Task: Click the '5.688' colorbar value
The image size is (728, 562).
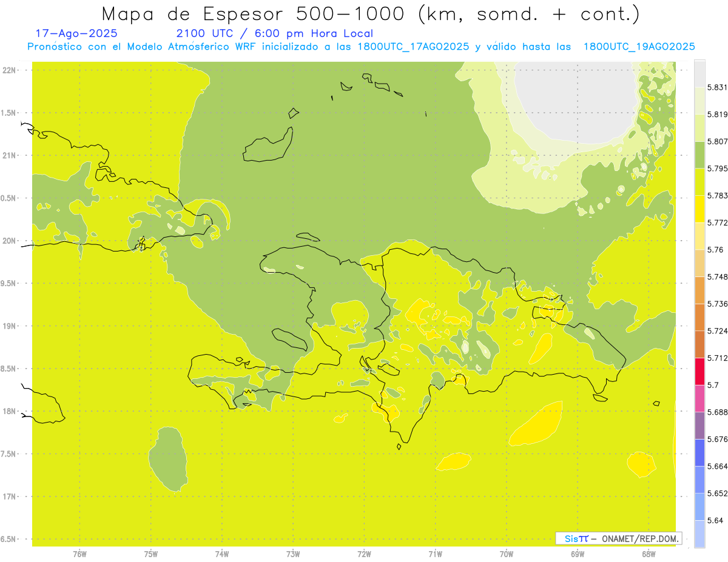Action: (718, 412)
